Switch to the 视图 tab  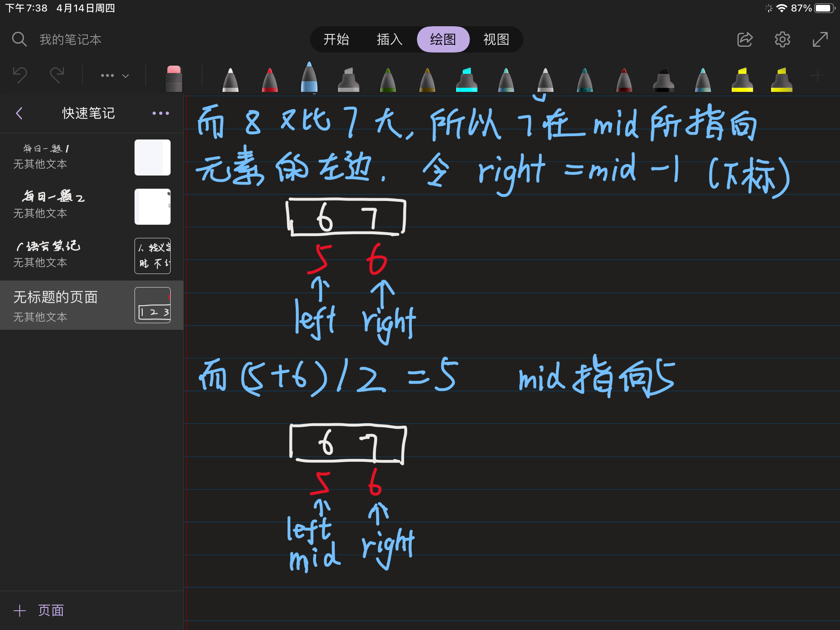click(496, 39)
